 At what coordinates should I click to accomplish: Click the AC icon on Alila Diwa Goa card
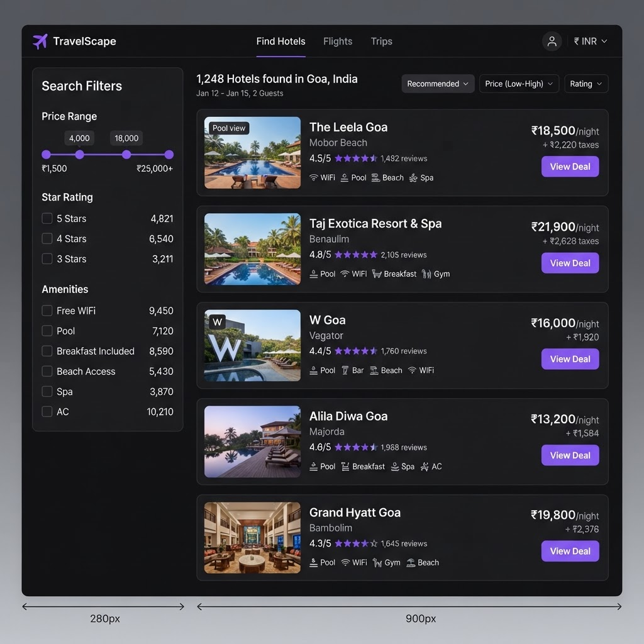tap(425, 466)
